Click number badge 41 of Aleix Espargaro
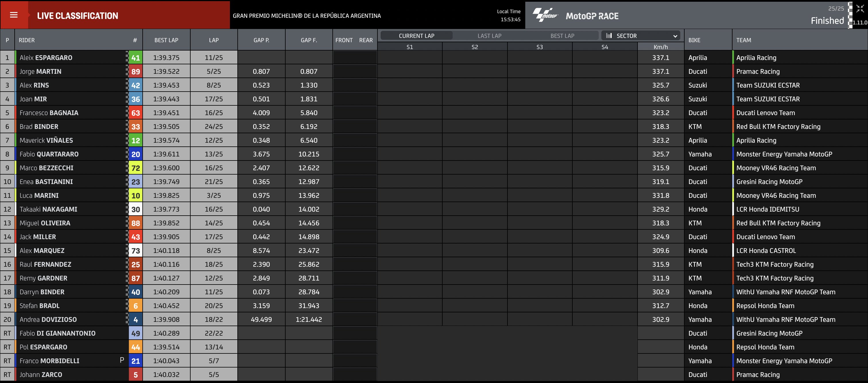Screen dimensions: 868x383 click(x=135, y=58)
